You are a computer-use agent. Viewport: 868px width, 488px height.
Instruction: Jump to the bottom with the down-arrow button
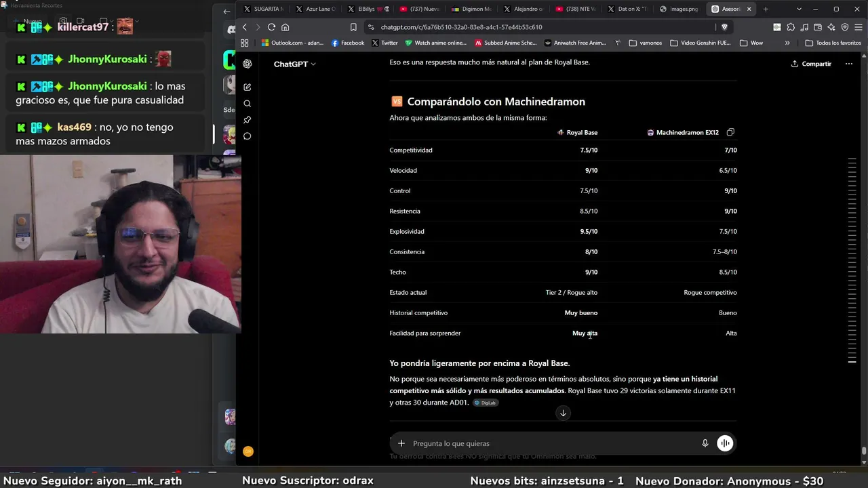point(563,413)
